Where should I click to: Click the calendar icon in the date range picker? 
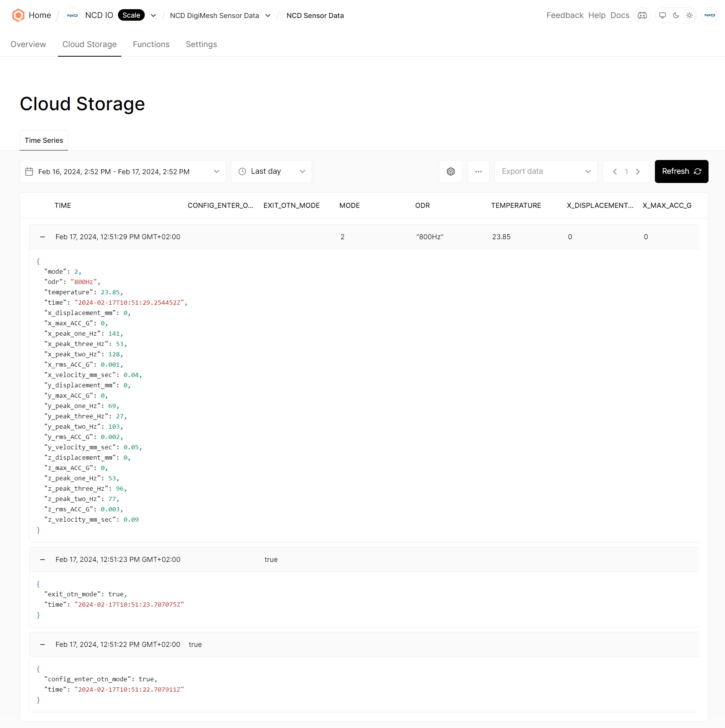pos(29,171)
